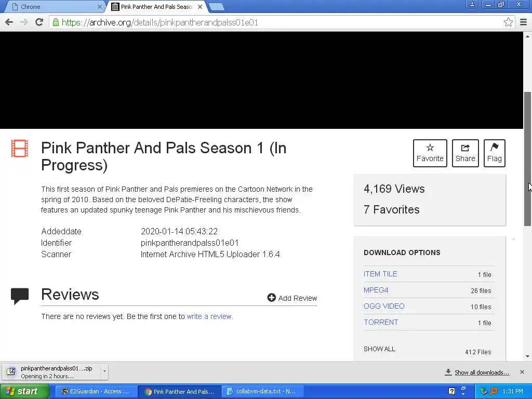Image resolution: width=532 pixels, height=399 pixels.
Task: Click the 4,169 Views count
Action: pos(394,189)
